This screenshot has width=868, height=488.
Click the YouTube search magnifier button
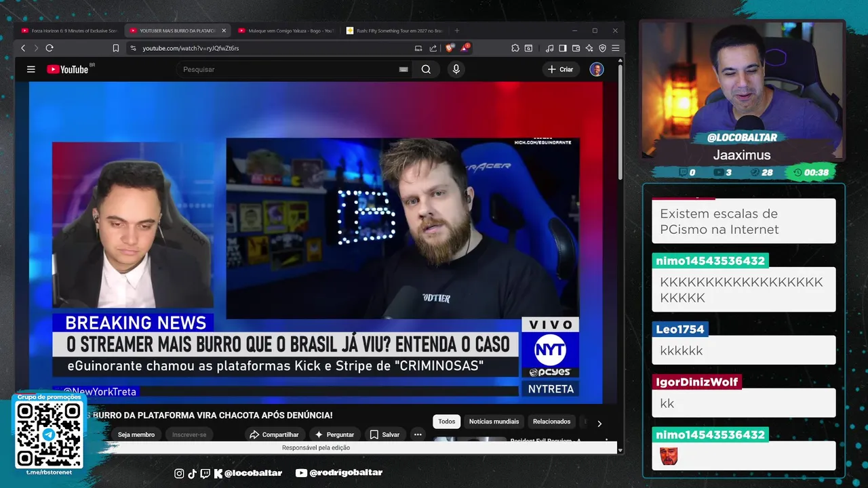coord(426,69)
